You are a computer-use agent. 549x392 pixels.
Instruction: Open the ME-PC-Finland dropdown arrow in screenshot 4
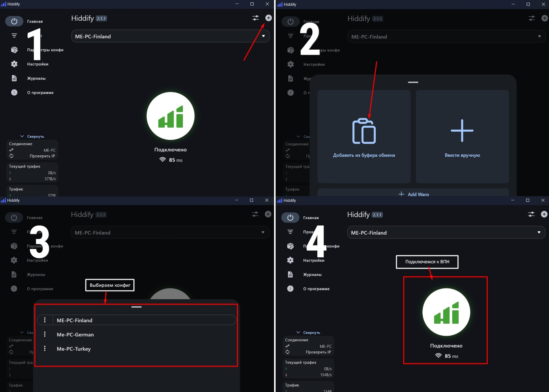[539, 232]
